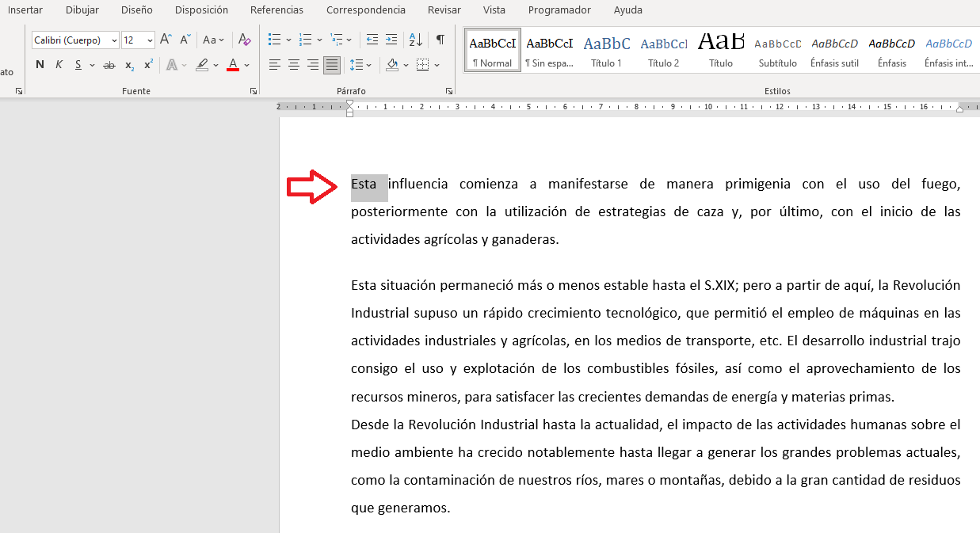Apply the Título style
The width and height of the screenshot is (980, 533).
(720, 51)
